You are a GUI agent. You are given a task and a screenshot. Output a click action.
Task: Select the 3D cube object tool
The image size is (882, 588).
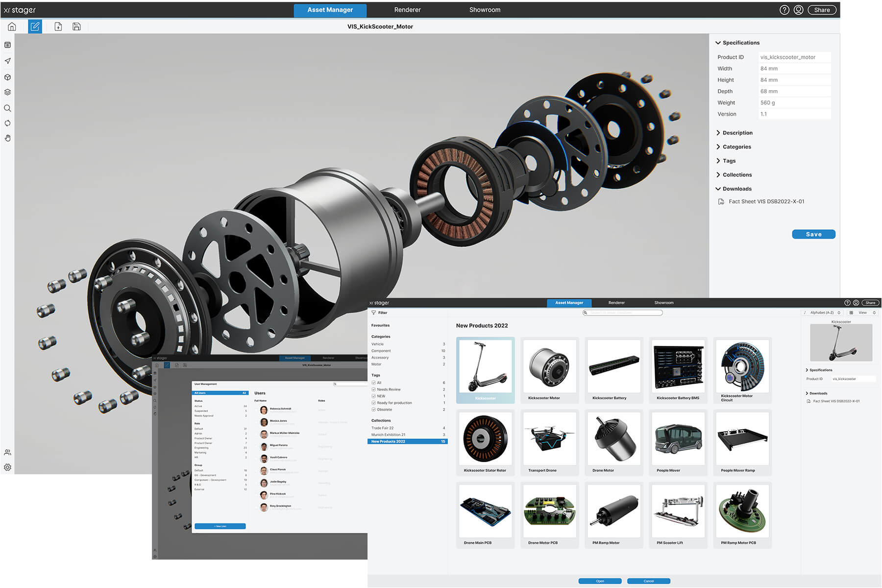tap(7, 77)
